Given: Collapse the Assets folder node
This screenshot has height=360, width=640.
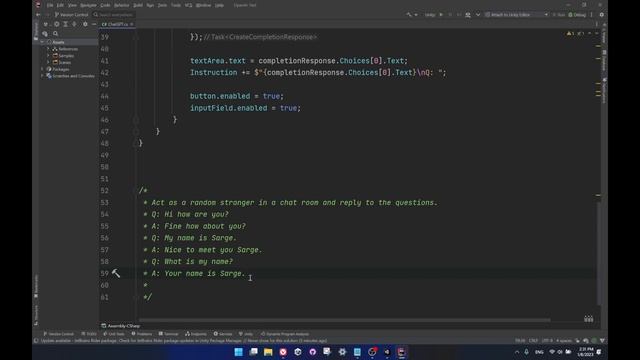Looking at the screenshot, I should tap(42, 42).
